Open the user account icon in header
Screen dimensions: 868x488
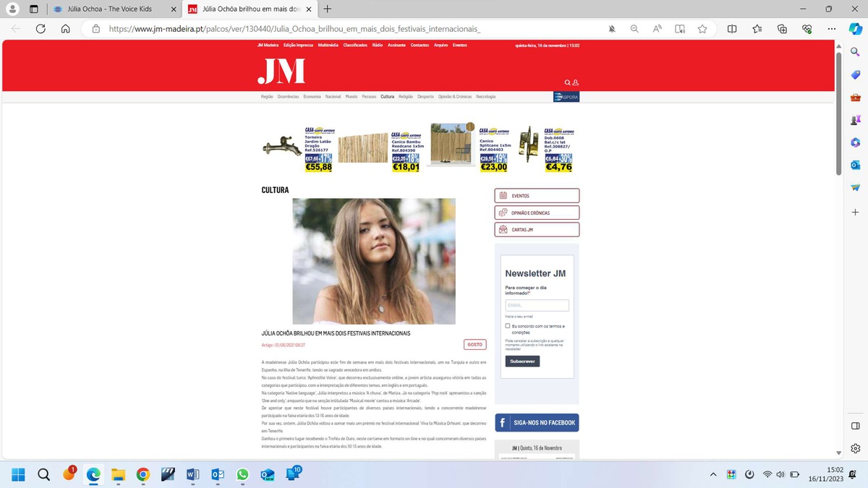tap(576, 82)
